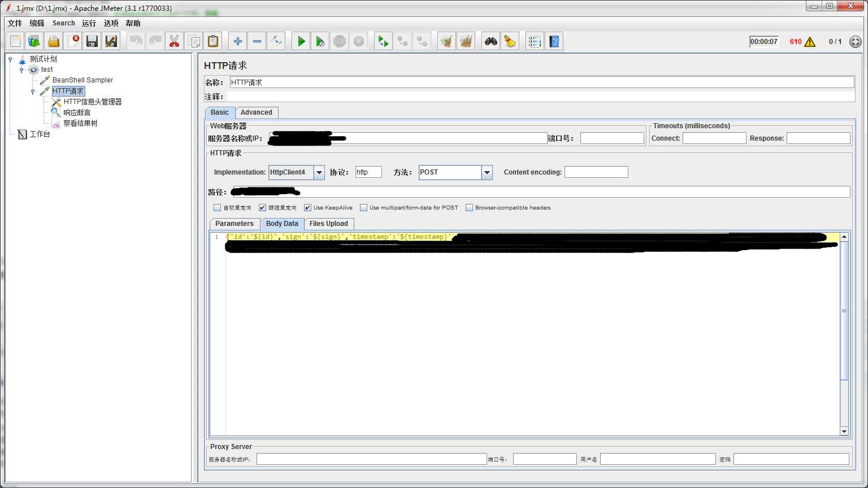The image size is (868, 488).
Task: Collapse the test thread group node
Action: [21, 70]
